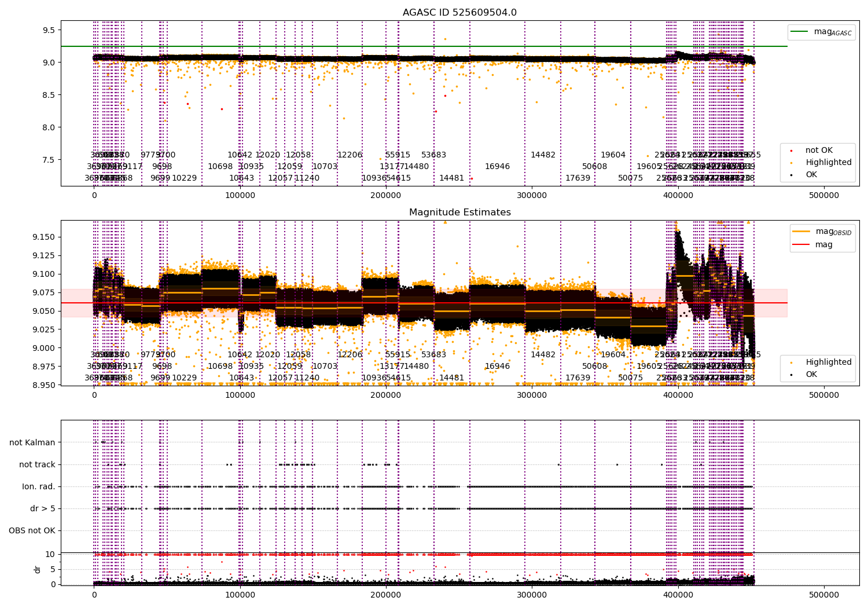Click the 8.5 tick on top plot
Screen dimensions: 868x608
(49, 95)
